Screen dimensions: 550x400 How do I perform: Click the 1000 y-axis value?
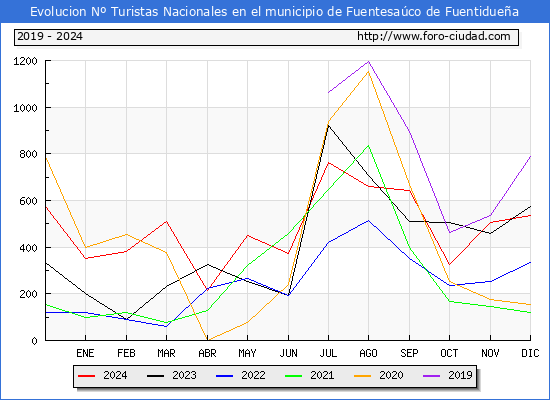[25, 108]
